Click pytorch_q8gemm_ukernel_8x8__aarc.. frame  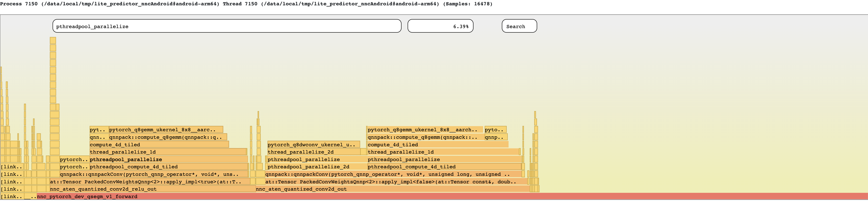pyautogui.click(x=166, y=130)
